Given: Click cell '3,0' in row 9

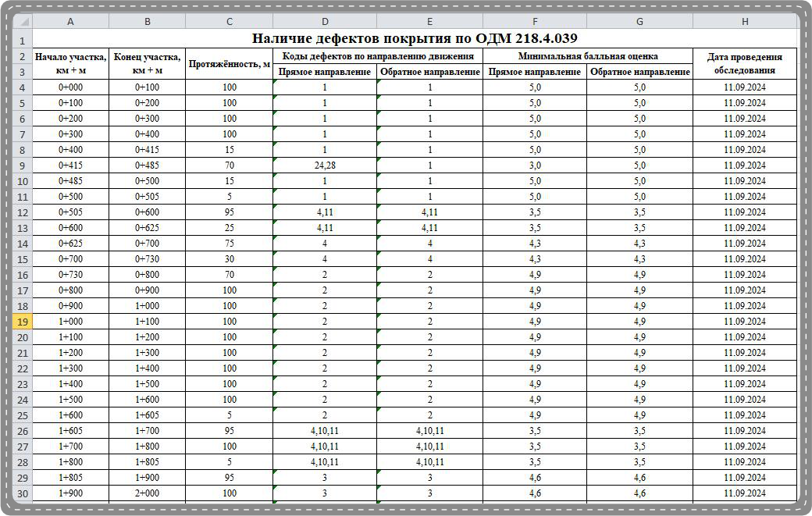Looking at the screenshot, I should (x=534, y=165).
